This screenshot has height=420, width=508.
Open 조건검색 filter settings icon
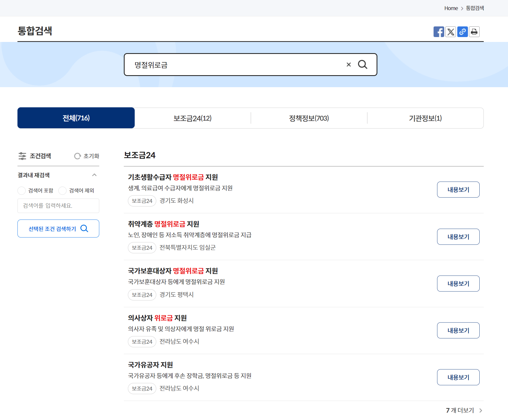coord(22,156)
